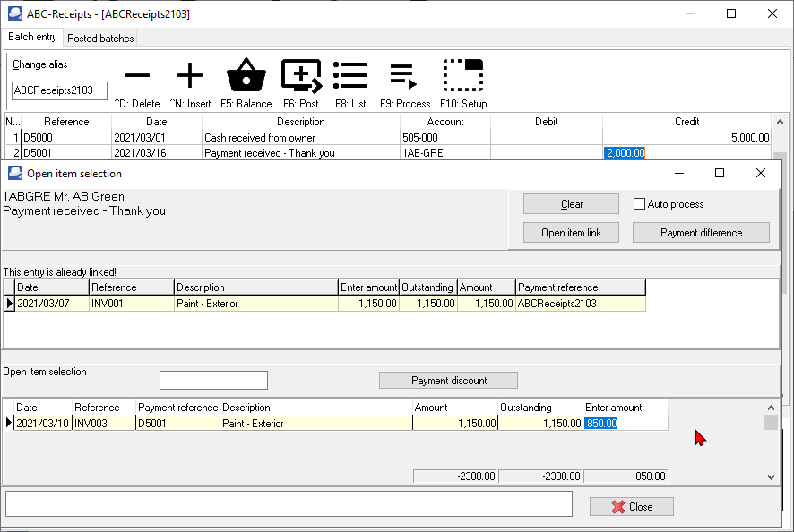Screen dimensions: 794x532
Task: Switch to the Posted batches tab
Action: tap(100, 38)
